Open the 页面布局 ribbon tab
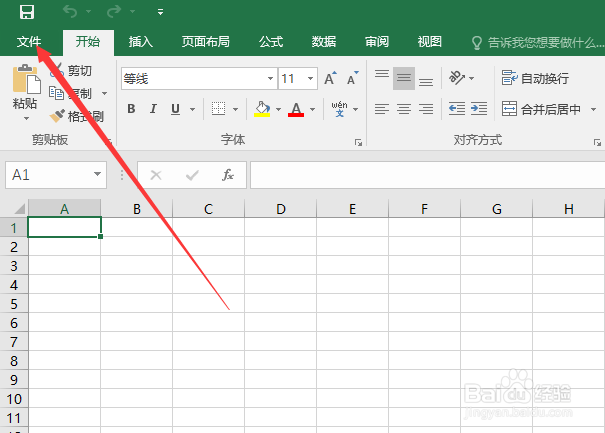The image size is (605, 433). 206,41
